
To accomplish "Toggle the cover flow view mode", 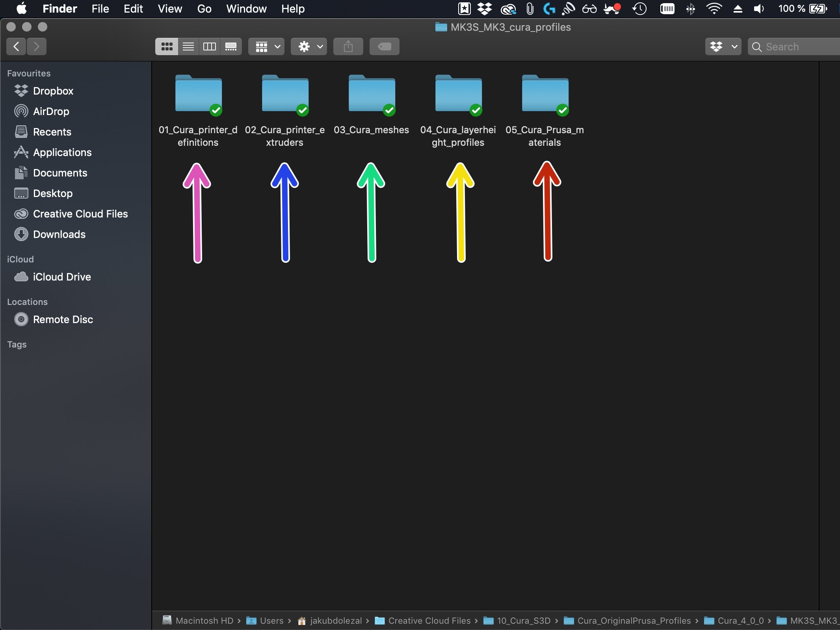I will (x=230, y=46).
